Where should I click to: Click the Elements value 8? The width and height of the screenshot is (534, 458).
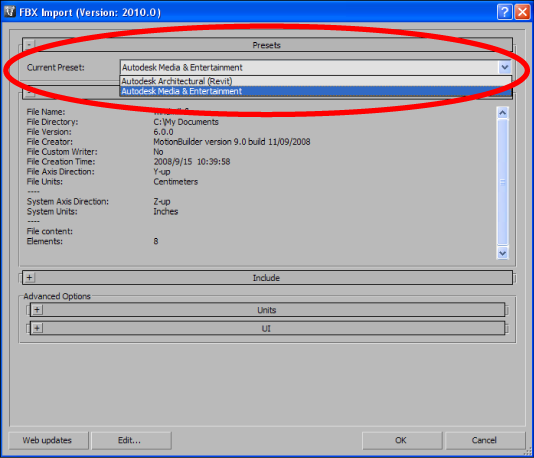(x=156, y=241)
